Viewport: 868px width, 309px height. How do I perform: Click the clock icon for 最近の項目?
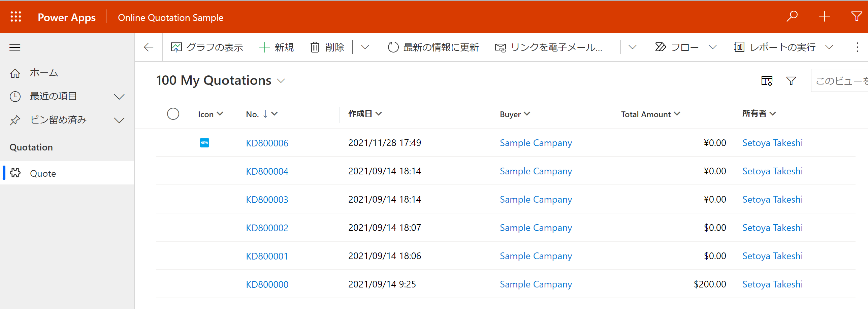pyautogui.click(x=15, y=97)
